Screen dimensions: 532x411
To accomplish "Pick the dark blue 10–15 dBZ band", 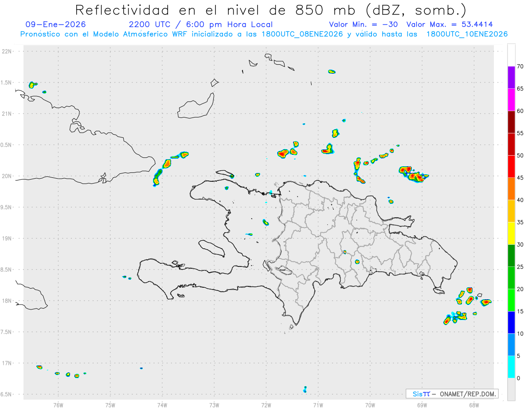I will click(x=511, y=322).
